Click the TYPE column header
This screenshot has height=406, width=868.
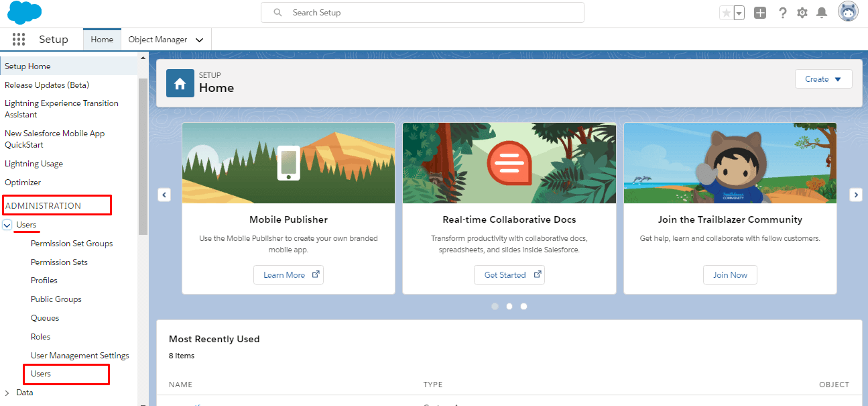(433, 385)
